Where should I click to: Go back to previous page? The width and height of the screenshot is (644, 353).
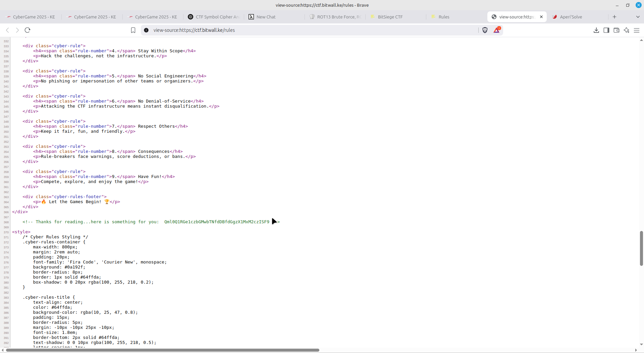7,30
